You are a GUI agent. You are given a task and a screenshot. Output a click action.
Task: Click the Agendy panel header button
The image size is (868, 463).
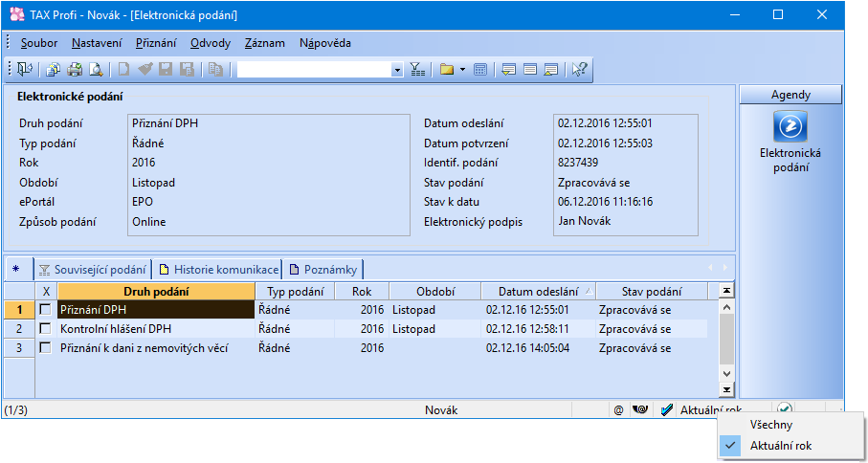click(790, 95)
